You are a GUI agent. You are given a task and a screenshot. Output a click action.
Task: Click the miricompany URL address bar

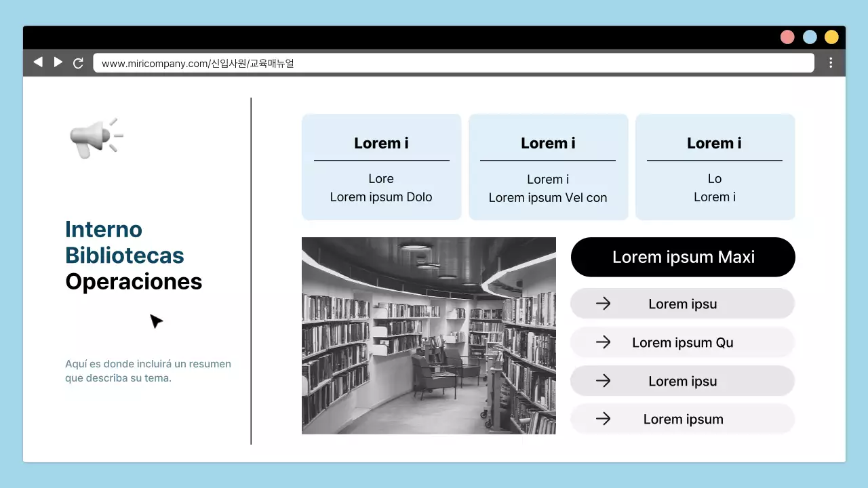453,63
